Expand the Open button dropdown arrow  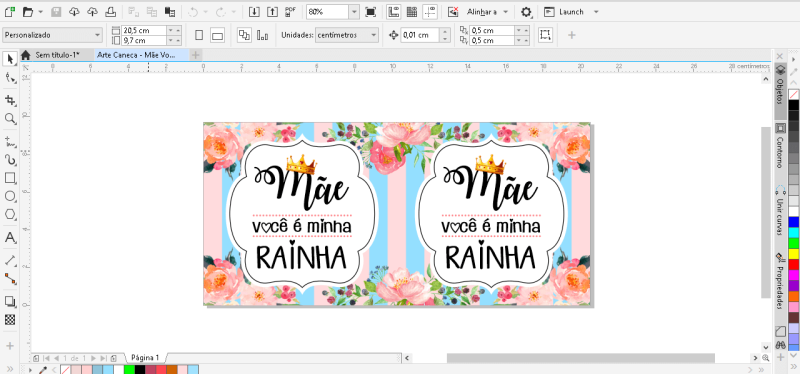(x=40, y=11)
